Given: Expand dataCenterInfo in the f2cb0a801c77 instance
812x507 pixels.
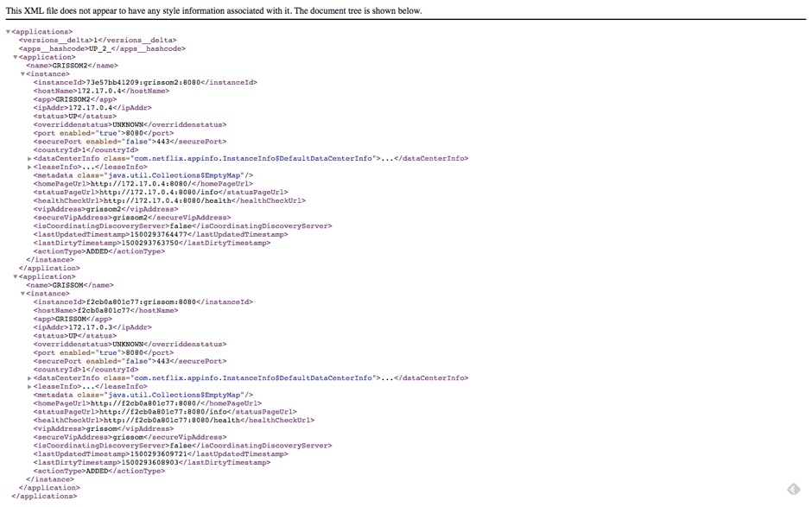Looking at the screenshot, I should [29, 378].
